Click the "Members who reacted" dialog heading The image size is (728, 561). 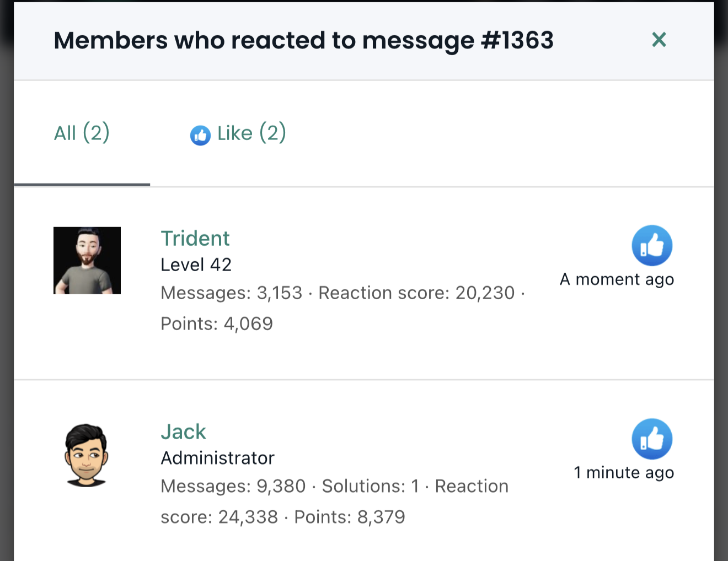click(x=303, y=40)
